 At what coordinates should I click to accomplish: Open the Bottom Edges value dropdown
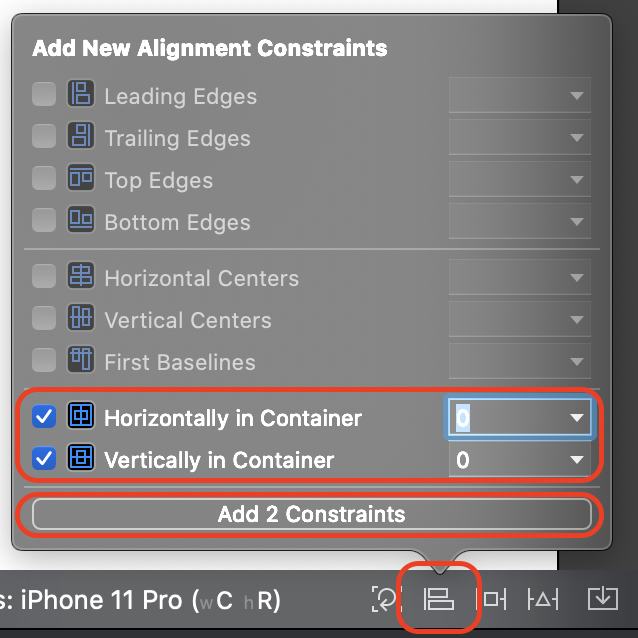pyautogui.click(x=520, y=221)
